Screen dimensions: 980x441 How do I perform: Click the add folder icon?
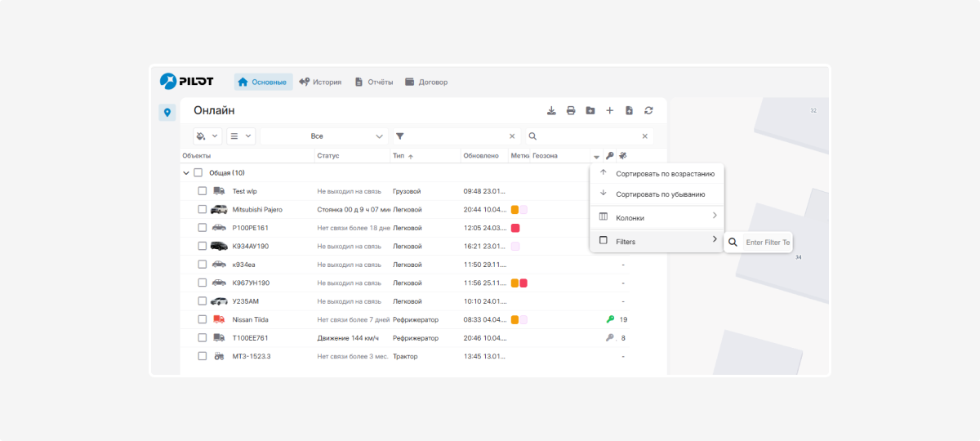(x=590, y=111)
